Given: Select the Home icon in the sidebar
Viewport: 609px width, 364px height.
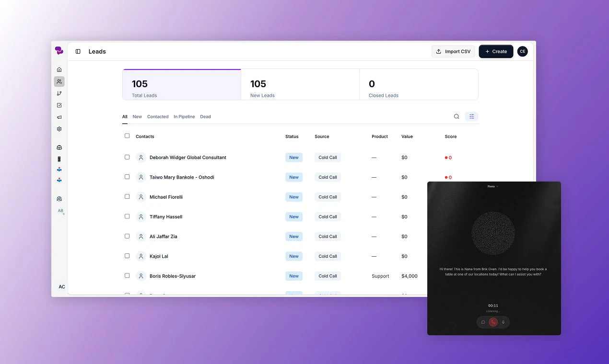Looking at the screenshot, I should point(59,69).
